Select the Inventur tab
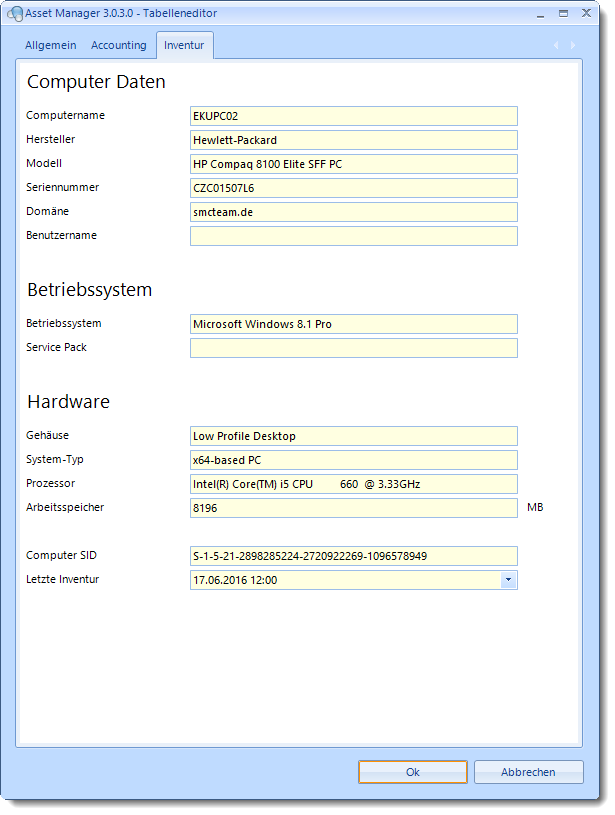Viewport: 615px width, 815px height. point(184,45)
